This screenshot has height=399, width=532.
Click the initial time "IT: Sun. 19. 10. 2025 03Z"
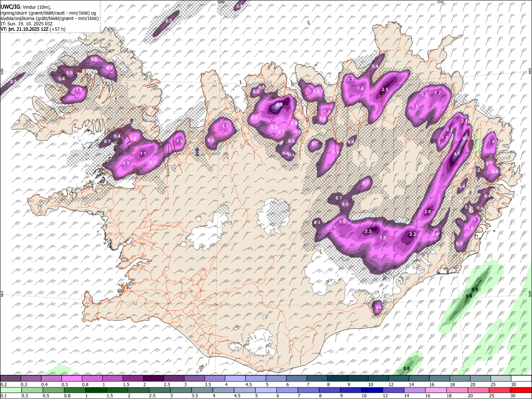point(27,24)
